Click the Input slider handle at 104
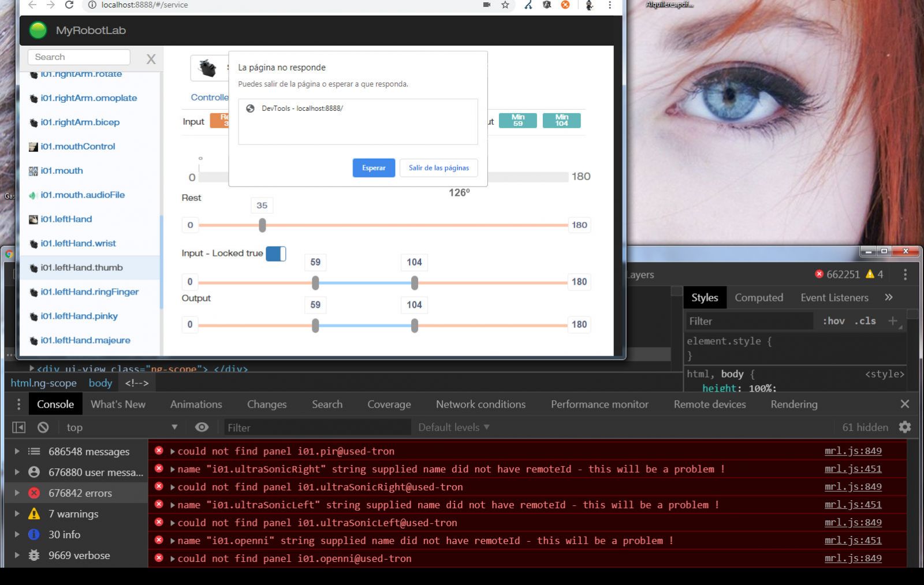The width and height of the screenshot is (924, 585). coord(415,283)
